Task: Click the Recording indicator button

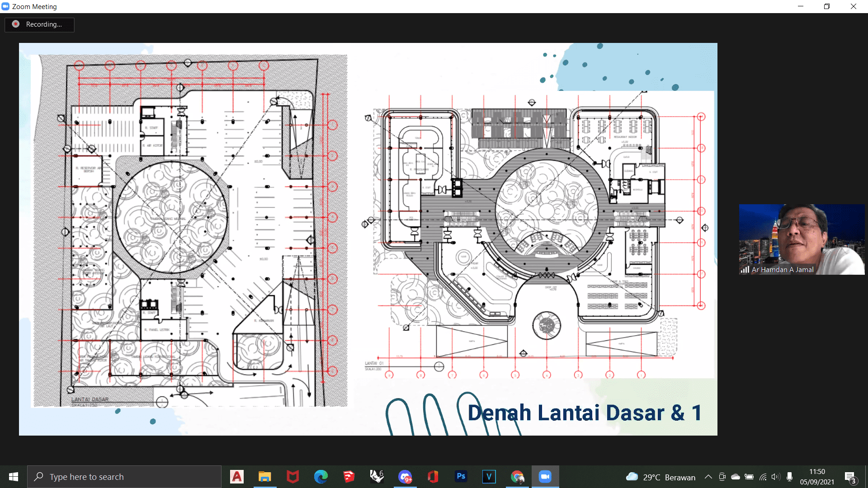Action: point(39,24)
